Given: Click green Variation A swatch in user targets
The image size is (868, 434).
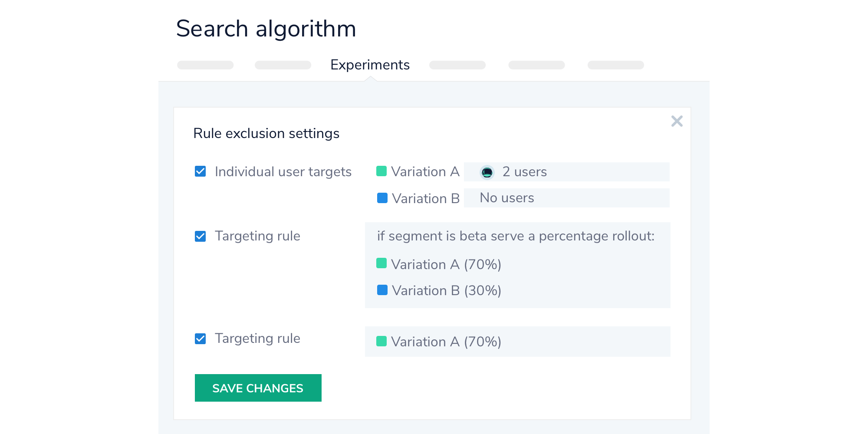Looking at the screenshot, I should 381,171.
